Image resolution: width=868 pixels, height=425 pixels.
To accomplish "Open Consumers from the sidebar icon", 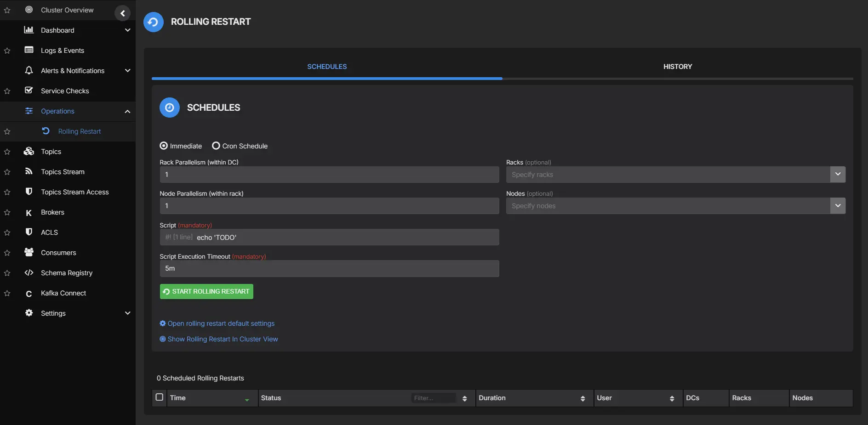I will click(x=29, y=252).
